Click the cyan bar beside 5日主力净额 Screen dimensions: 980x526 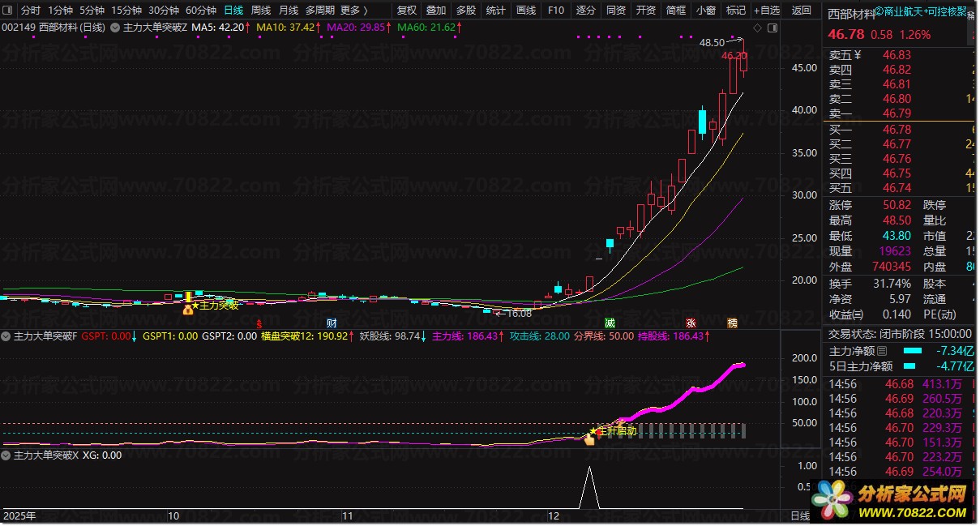point(908,366)
